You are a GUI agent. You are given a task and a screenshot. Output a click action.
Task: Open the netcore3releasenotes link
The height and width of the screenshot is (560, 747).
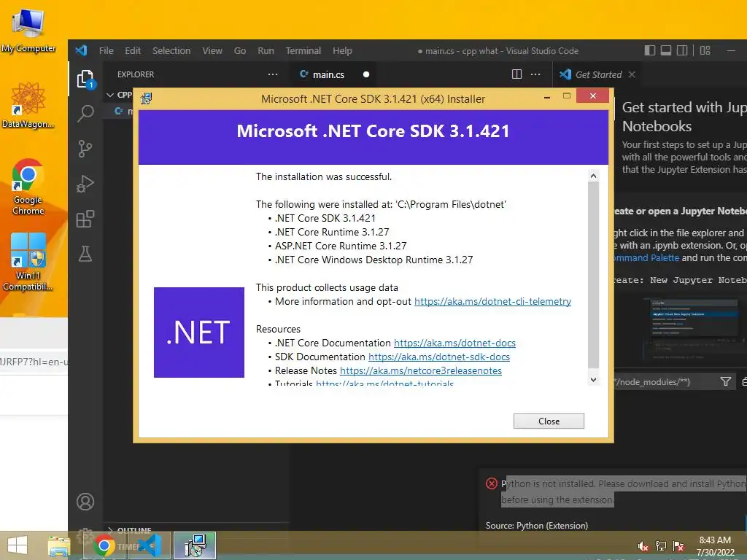coord(421,370)
